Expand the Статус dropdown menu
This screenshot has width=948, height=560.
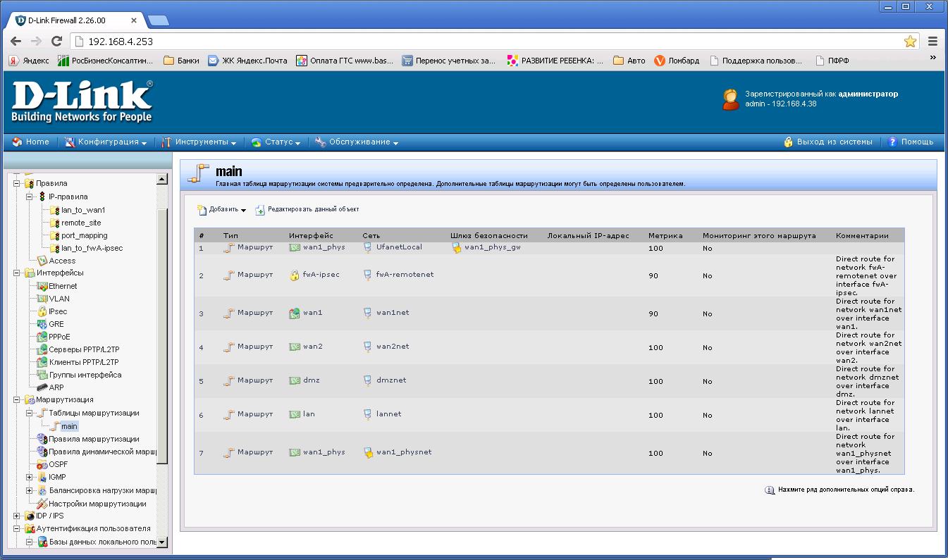(276, 142)
